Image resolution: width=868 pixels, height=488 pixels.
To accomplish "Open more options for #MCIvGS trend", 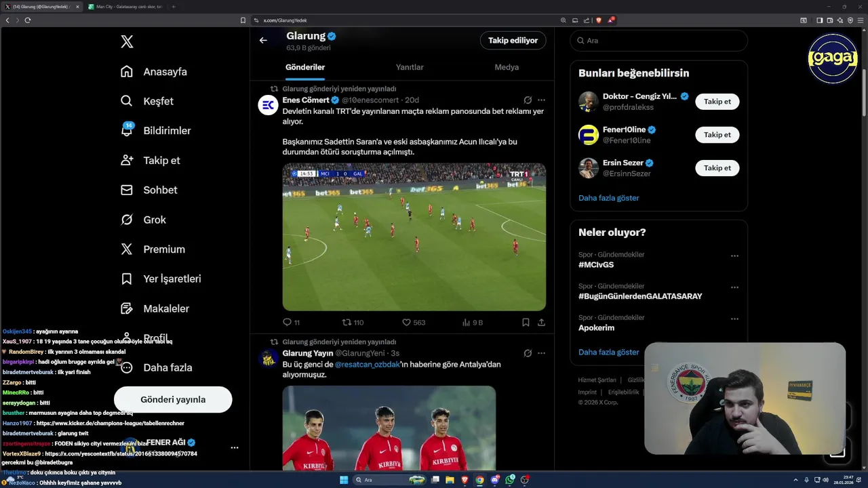I will (734, 256).
